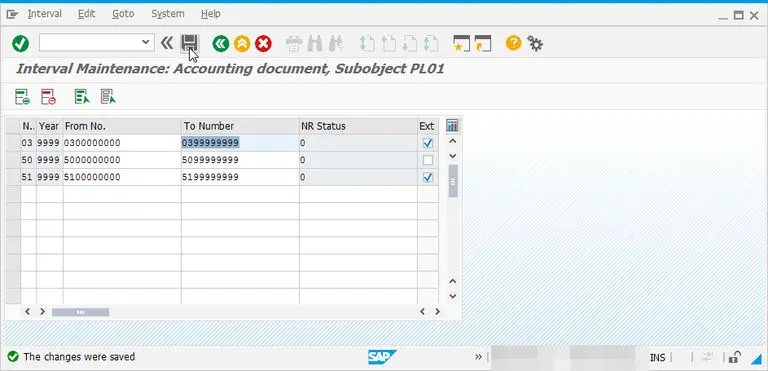Click the vertical scrollbar thumb
768x371 pixels.
tap(453, 181)
